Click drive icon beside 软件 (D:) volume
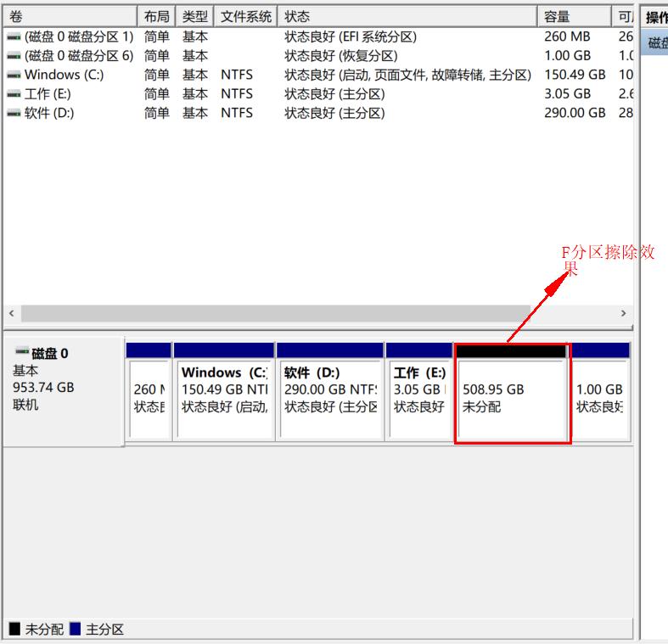The height and width of the screenshot is (644, 668). point(14,113)
